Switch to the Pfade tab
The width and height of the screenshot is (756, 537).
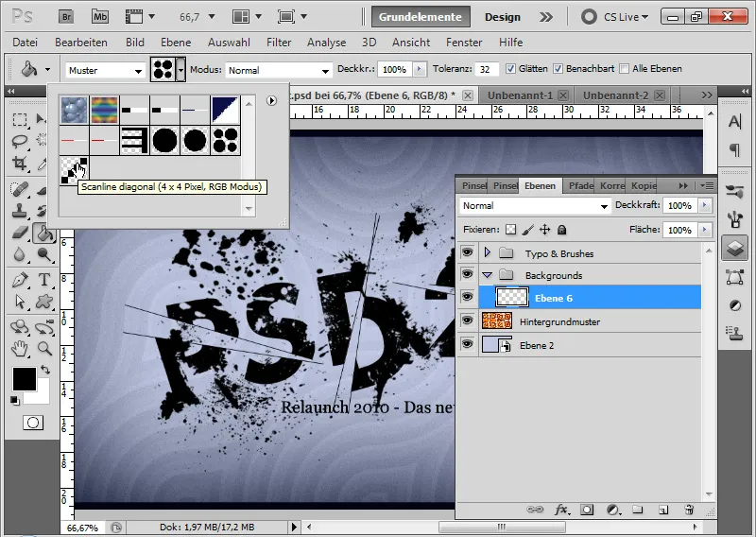pos(581,185)
